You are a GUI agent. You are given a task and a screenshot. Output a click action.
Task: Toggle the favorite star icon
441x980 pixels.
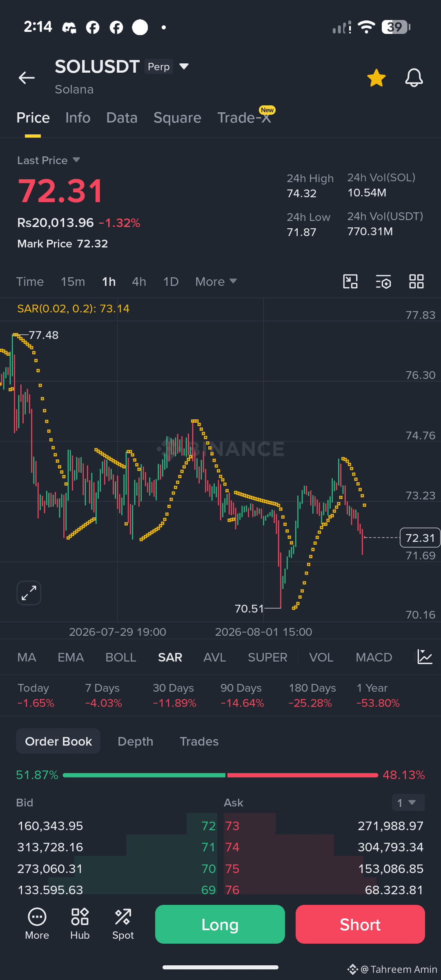pyautogui.click(x=376, y=78)
